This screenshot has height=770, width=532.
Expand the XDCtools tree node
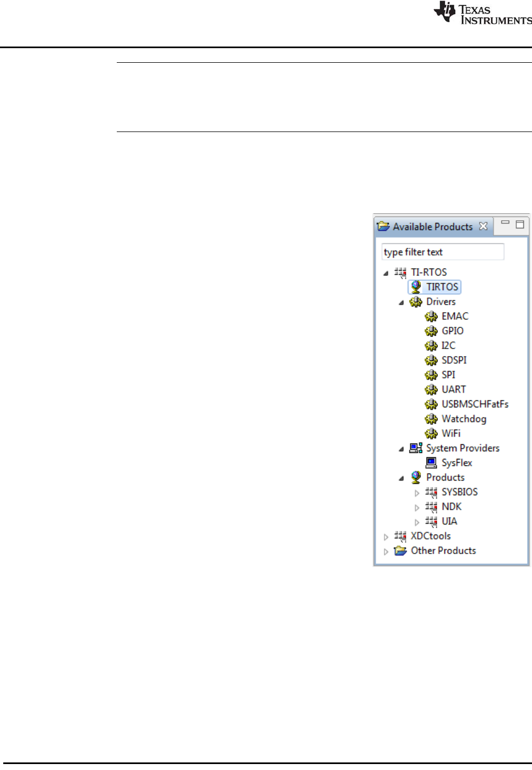click(x=386, y=536)
